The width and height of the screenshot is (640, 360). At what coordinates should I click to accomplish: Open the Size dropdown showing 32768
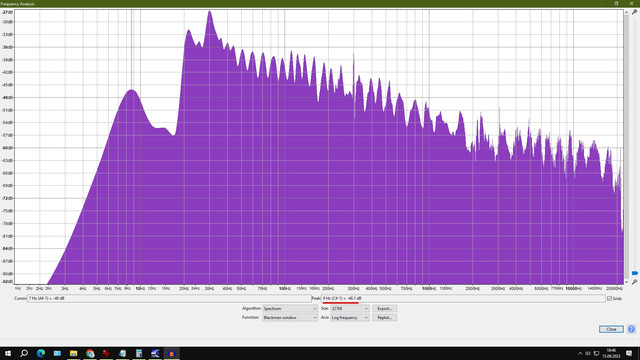[349, 309]
